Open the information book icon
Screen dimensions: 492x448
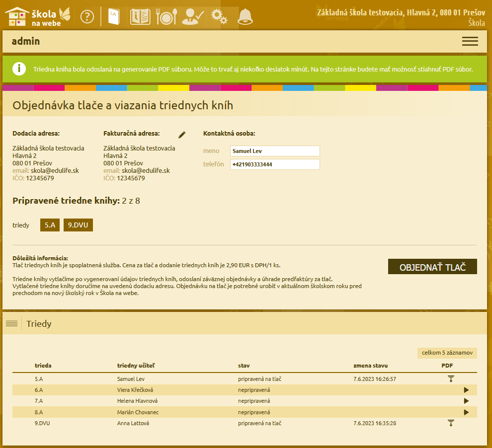tap(140, 16)
